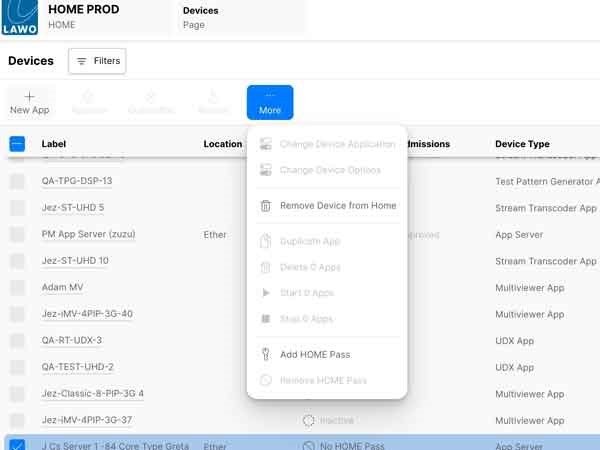Open the Jez-ST-UHD 5 device link
The height and width of the screenshot is (450, 600).
click(73, 208)
